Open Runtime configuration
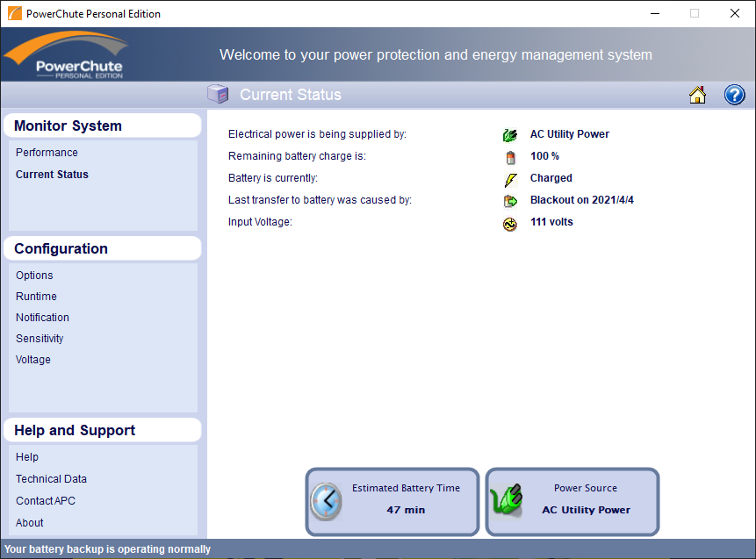Viewport: 756px width, 559px height. [x=36, y=297]
